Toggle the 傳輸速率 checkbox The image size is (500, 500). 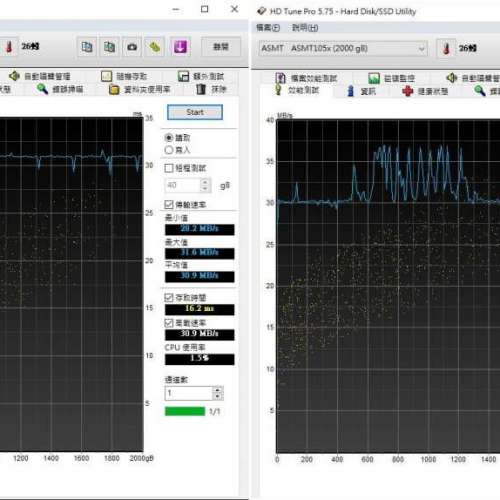pos(169,204)
